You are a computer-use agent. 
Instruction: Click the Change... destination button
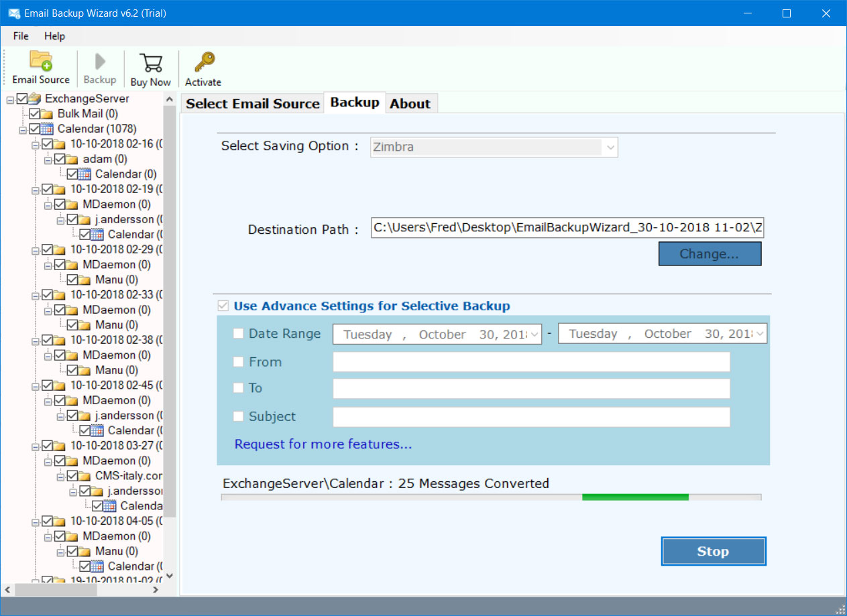[x=710, y=254]
